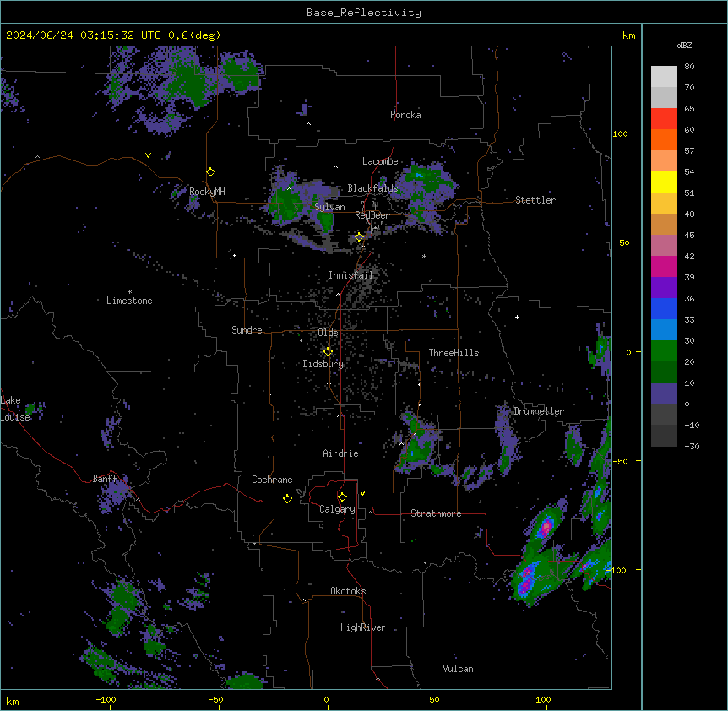Click the yellow diamond marker between Olds and Didsbury
Screen dimensions: 728x711
coord(329,352)
